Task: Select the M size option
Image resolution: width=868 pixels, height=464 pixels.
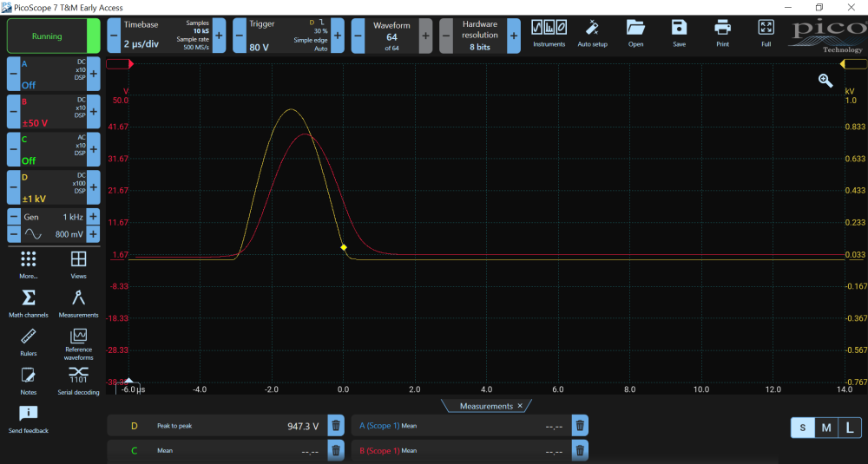Action: [826, 428]
